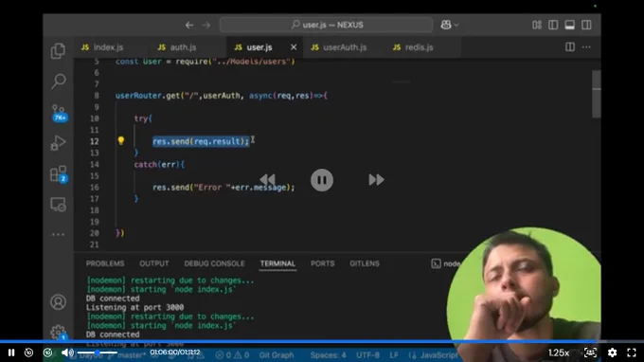
Task: Close the user.js tab
Action: (294, 47)
